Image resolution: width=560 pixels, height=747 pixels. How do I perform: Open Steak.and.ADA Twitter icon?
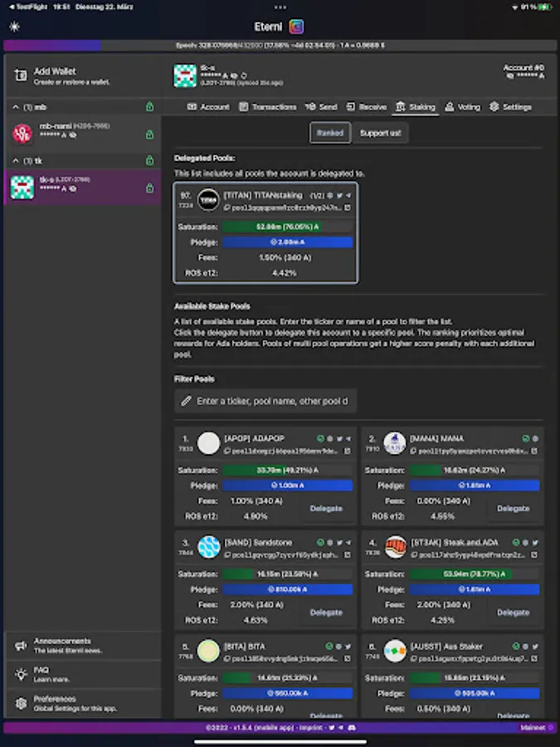(x=535, y=543)
